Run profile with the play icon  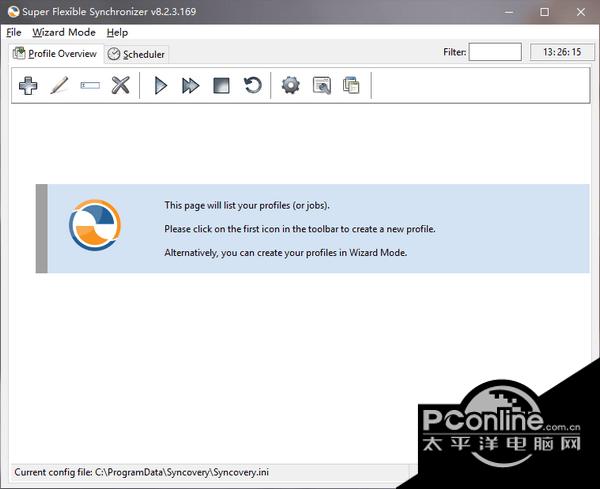(x=161, y=85)
